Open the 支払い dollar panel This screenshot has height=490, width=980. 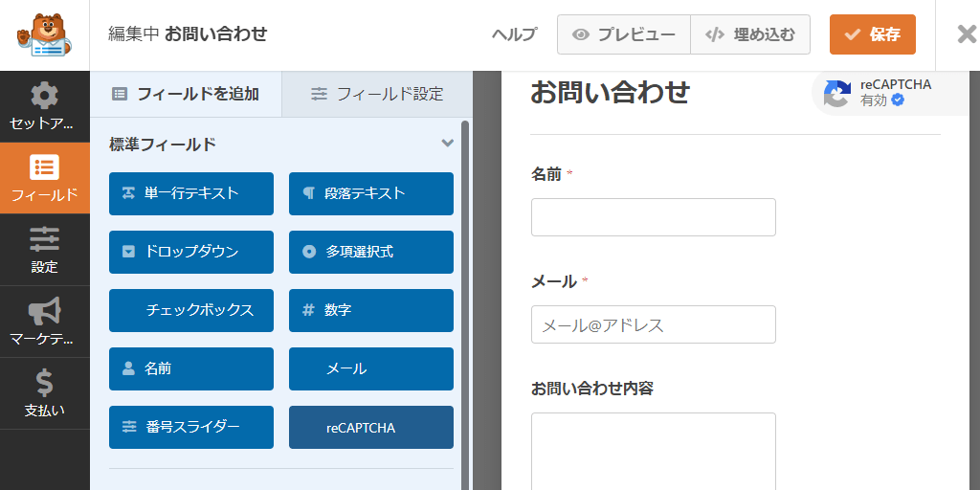click(x=44, y=393)
